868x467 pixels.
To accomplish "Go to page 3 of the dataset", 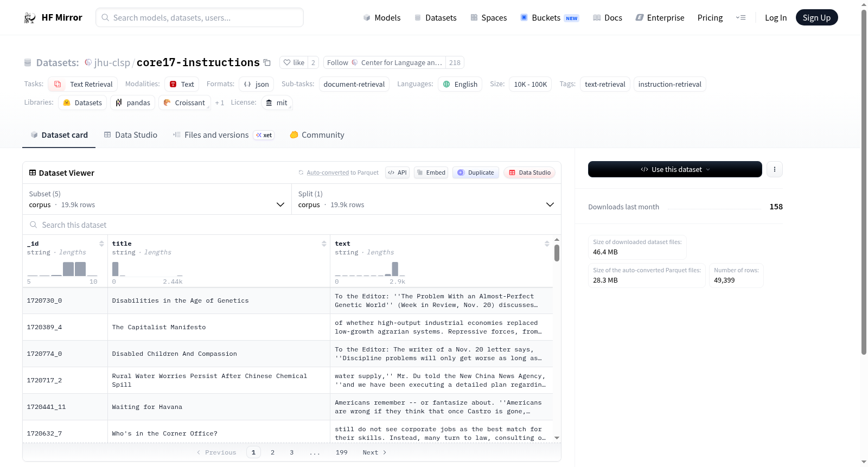I will (x=291, y=452).
